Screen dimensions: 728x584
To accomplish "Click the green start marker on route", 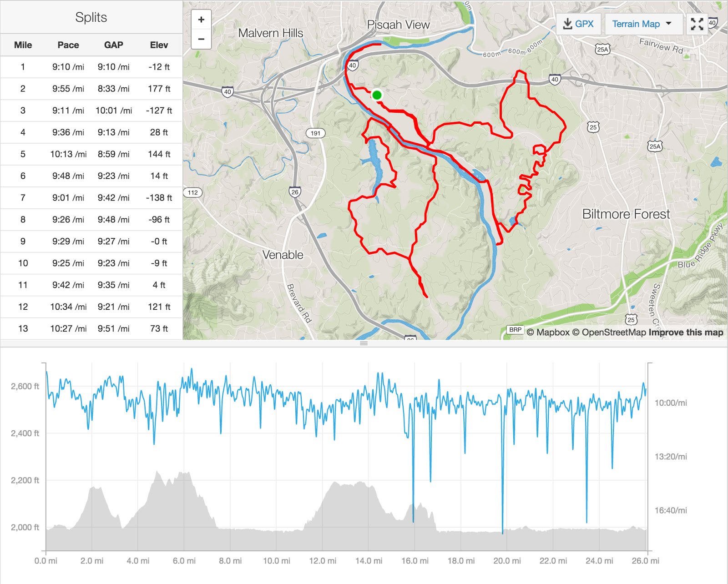I will pyautogui.click(x=377, y=95).
